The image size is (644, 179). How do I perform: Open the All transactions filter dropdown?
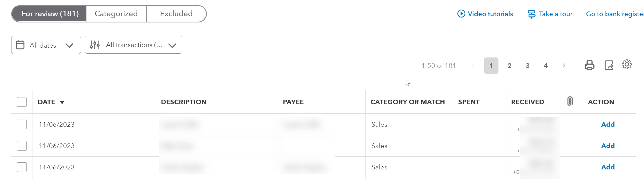pyautogui.click(x=172, y=45)
